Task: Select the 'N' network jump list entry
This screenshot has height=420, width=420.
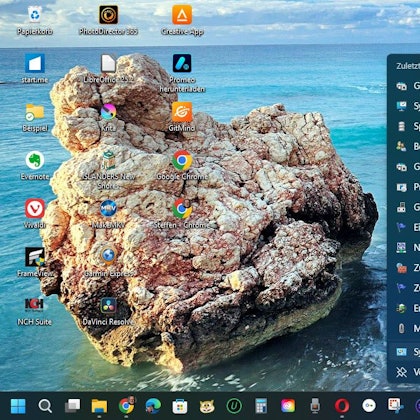Action: [405, 248]
